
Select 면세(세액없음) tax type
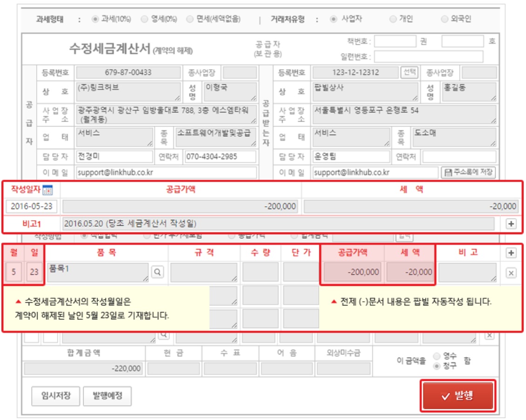pyautogui.click(x=190, y=19)
